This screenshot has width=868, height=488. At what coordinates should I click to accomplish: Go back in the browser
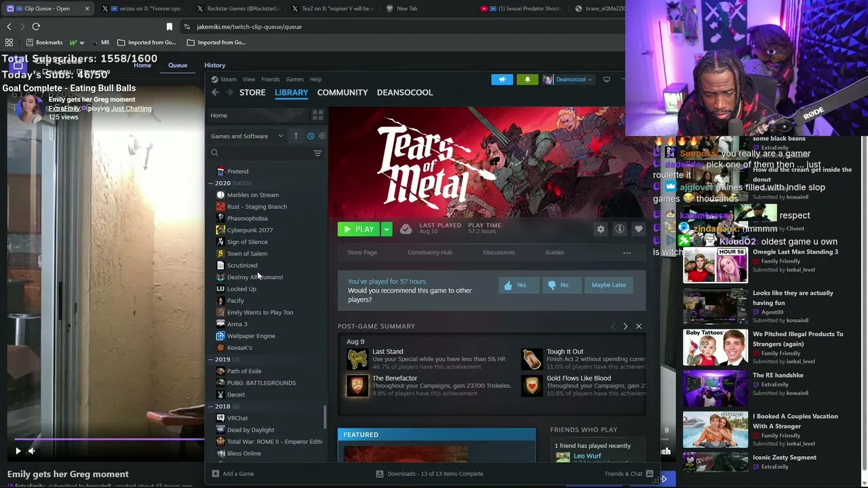click(x=9, y=26)
